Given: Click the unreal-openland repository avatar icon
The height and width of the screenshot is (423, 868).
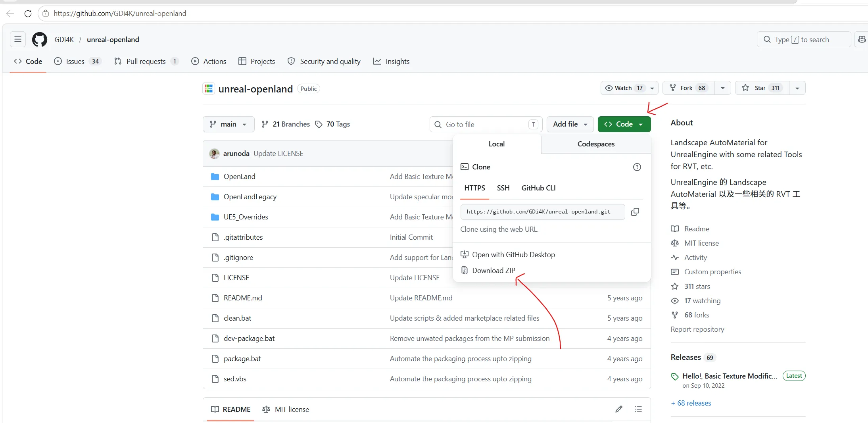Looking at the screenshot, I should tap(209, 88).
